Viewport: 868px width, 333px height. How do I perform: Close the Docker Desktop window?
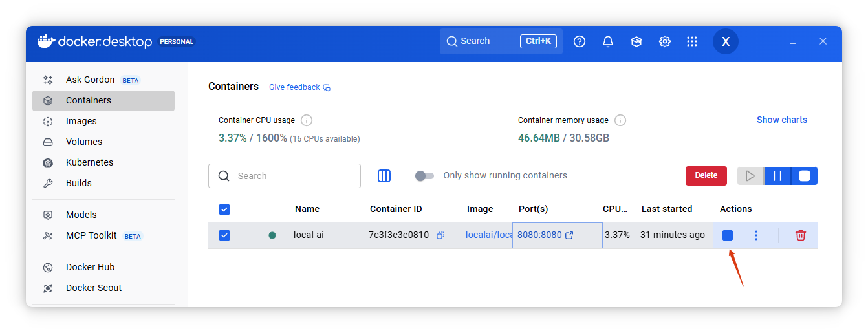[823, 41]
